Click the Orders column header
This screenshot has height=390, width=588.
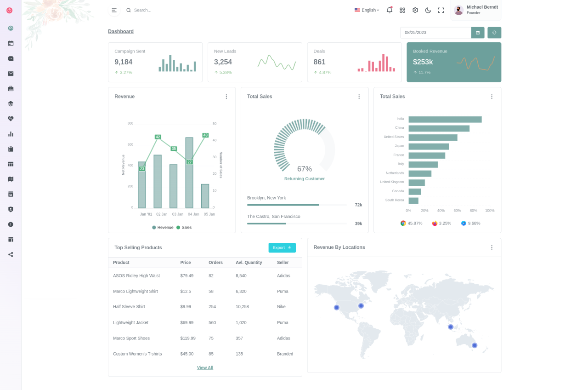(x=215, y=263)
